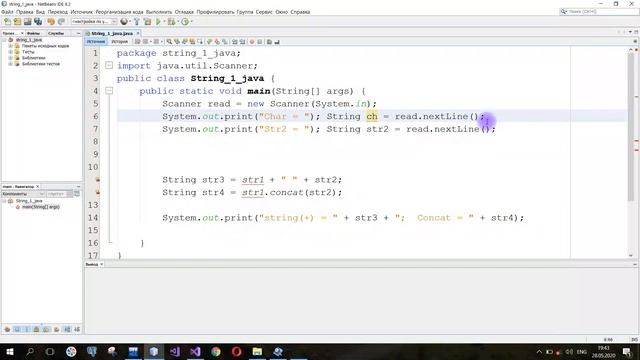Click the Build Project hammer icon

point(137,22)
